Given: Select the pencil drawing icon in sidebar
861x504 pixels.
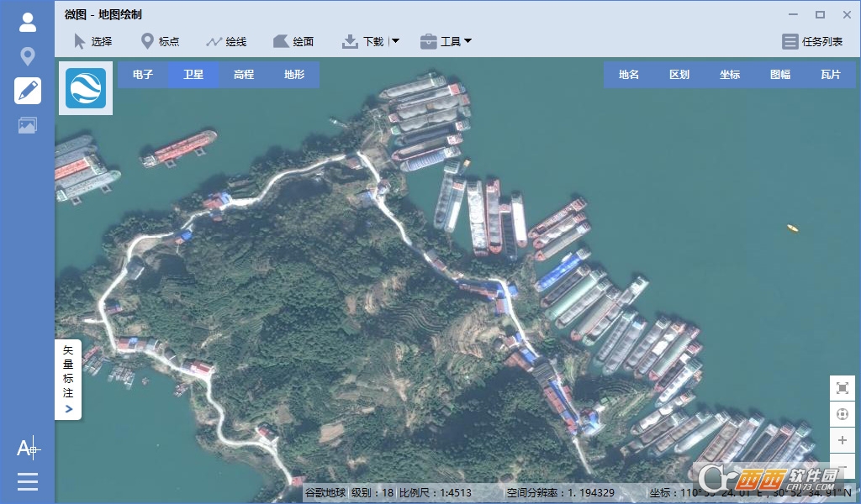Looking at the screenshot, I should 28,91.
